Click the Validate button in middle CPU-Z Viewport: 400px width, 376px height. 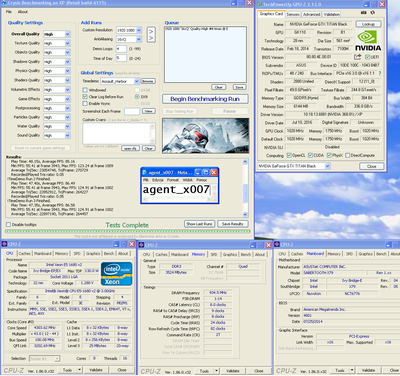(233, 371)
